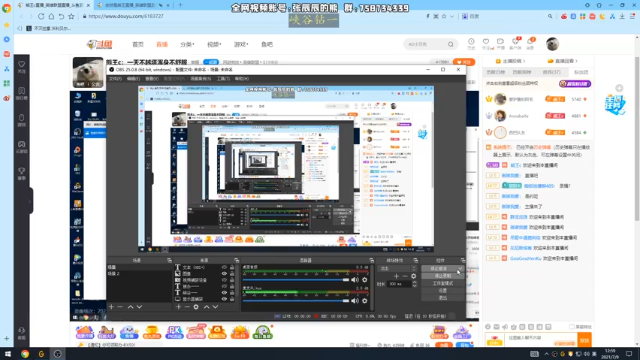This screenshot has width=640, height=360.
Task: Toggle lock on the 图像 source
Action: tap(232, 273)
